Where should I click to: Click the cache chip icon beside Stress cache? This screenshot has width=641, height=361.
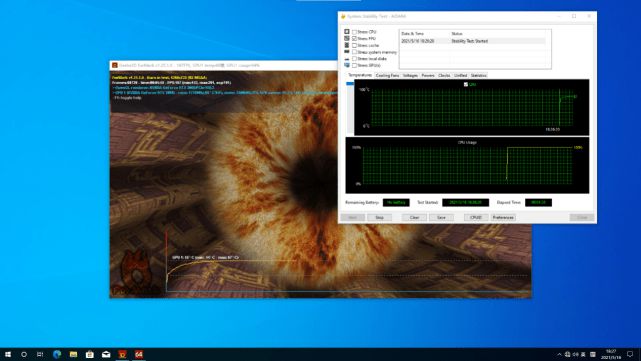point(347,45)
